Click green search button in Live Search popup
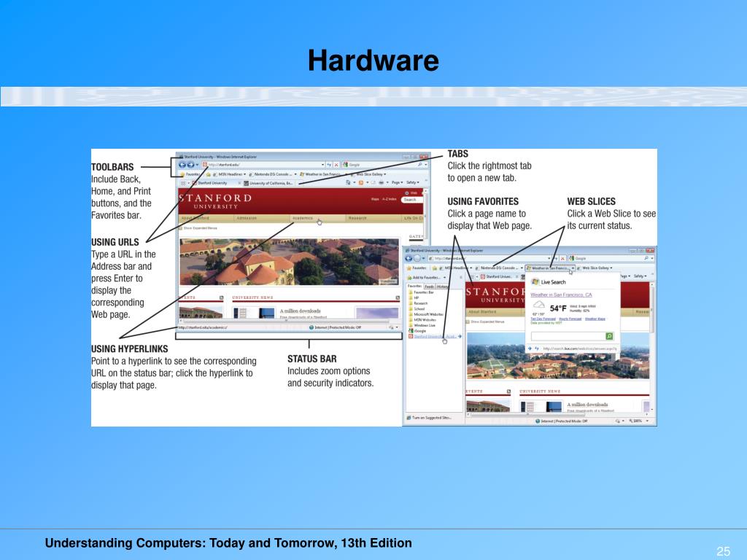This screenshot has width=747, height=560. coord(609,336)
